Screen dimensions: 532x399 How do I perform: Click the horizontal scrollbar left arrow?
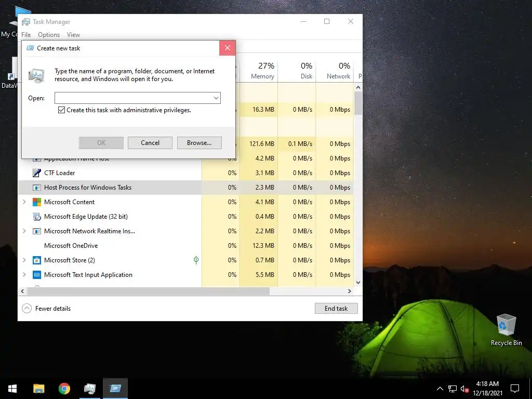[x=22, y=291]
